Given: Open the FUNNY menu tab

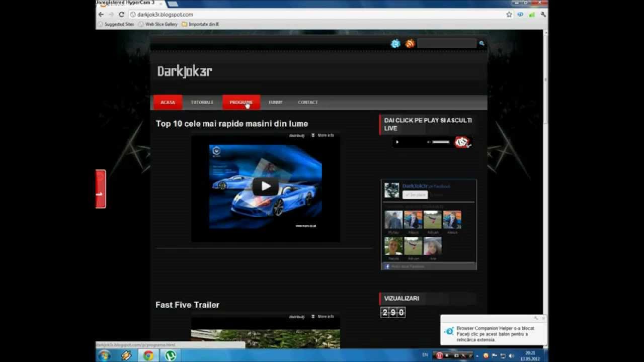Looking at the screenshot, I should pyautogui.click(x=275, y=103).
